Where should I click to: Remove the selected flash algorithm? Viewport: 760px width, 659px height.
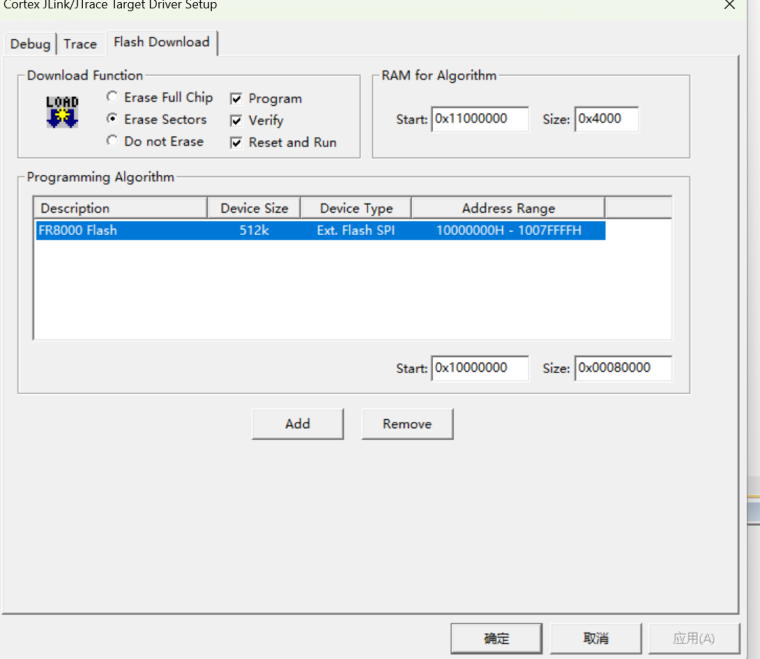pos(407,424)
